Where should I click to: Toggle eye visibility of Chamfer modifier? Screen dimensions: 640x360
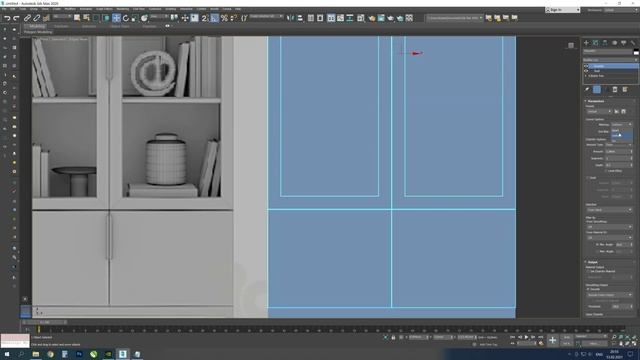pos(587,66)
